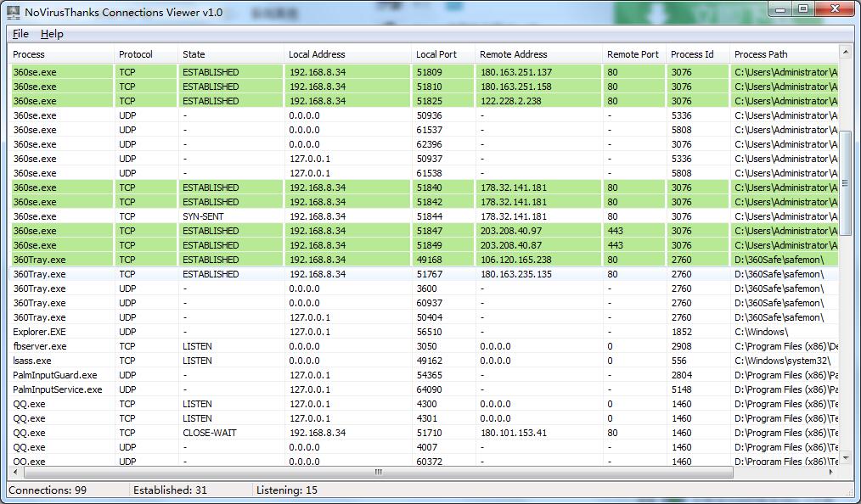Select remote address 180.163.235.135
The width and height of the screenshot is (861, 504).
pos(516,274)
